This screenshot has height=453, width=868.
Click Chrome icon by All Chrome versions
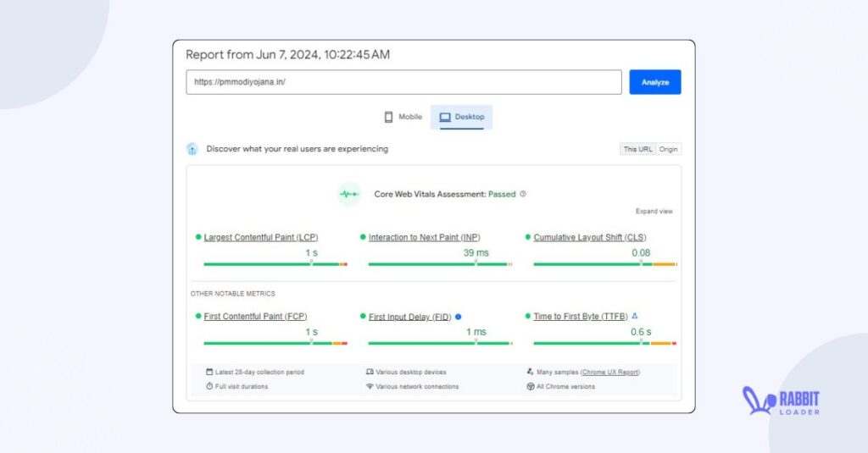coord(531,386)
